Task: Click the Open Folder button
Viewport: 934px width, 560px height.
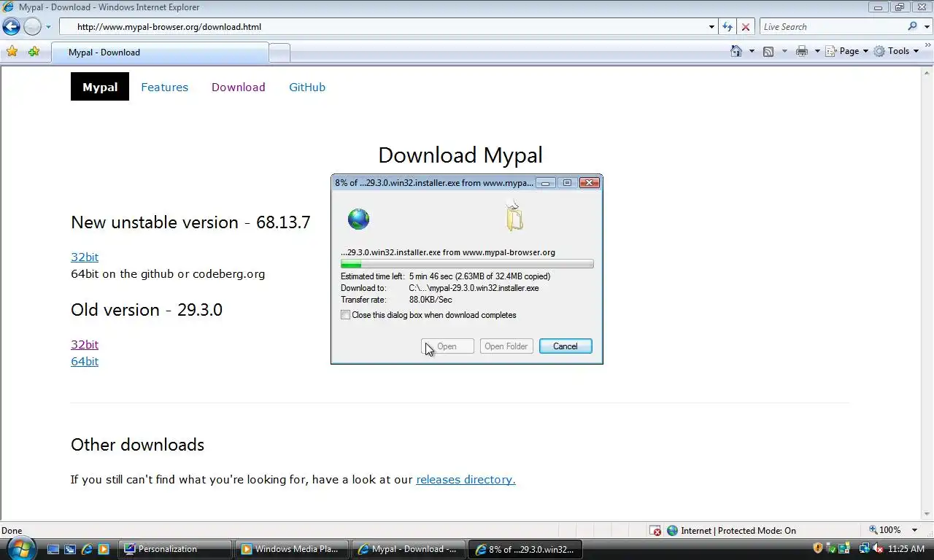Action: 506,346
